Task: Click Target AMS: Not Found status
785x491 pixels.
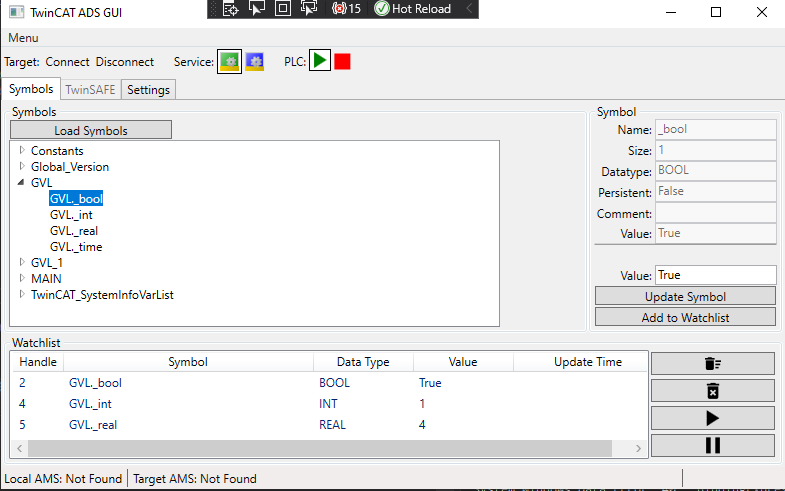Action: tap(195, 479)
